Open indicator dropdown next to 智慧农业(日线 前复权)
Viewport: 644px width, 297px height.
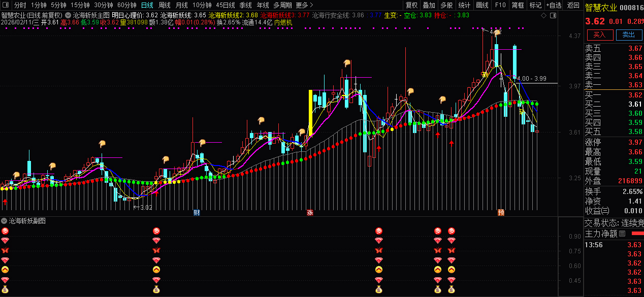(68, 15)
